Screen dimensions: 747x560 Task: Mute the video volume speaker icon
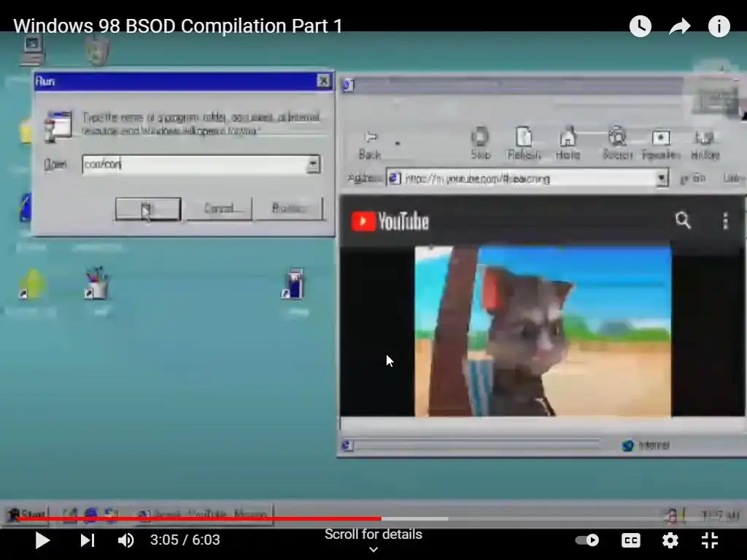[125, 540]
